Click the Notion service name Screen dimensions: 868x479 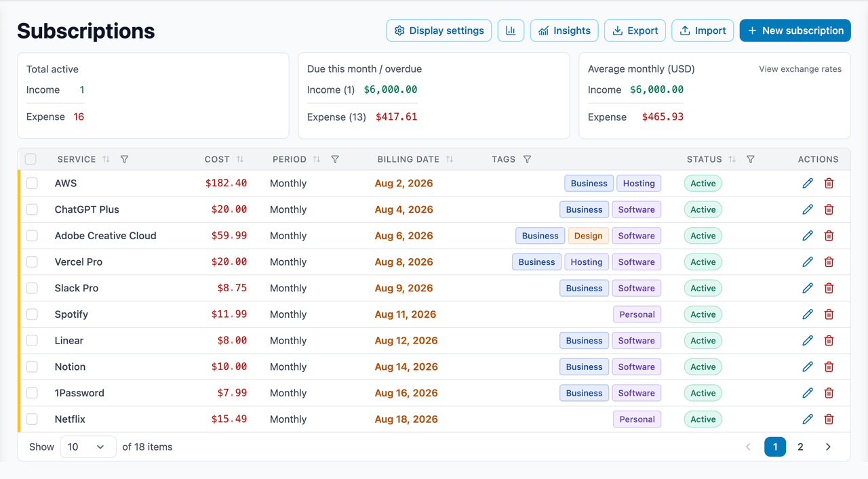[71, 367]
